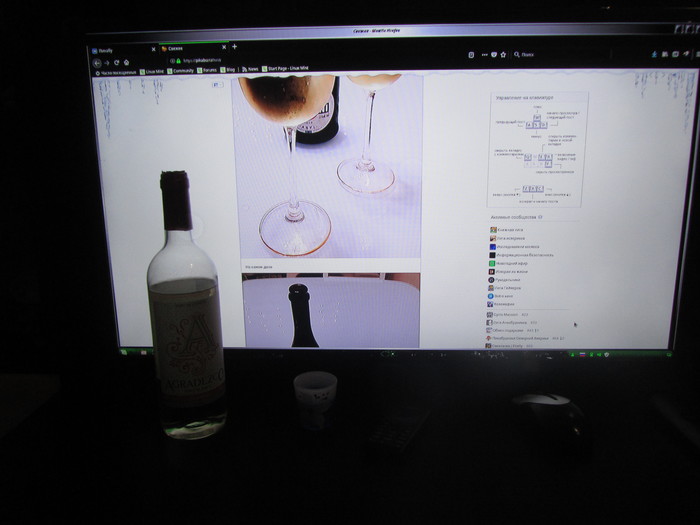
Task: Open the Linux Mint bookmark
Action: pyautogui.click(x=155, y=71)
